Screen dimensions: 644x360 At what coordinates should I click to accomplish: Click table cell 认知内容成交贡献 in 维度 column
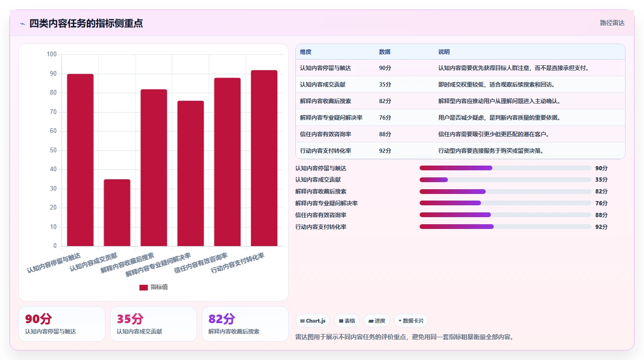323,85
